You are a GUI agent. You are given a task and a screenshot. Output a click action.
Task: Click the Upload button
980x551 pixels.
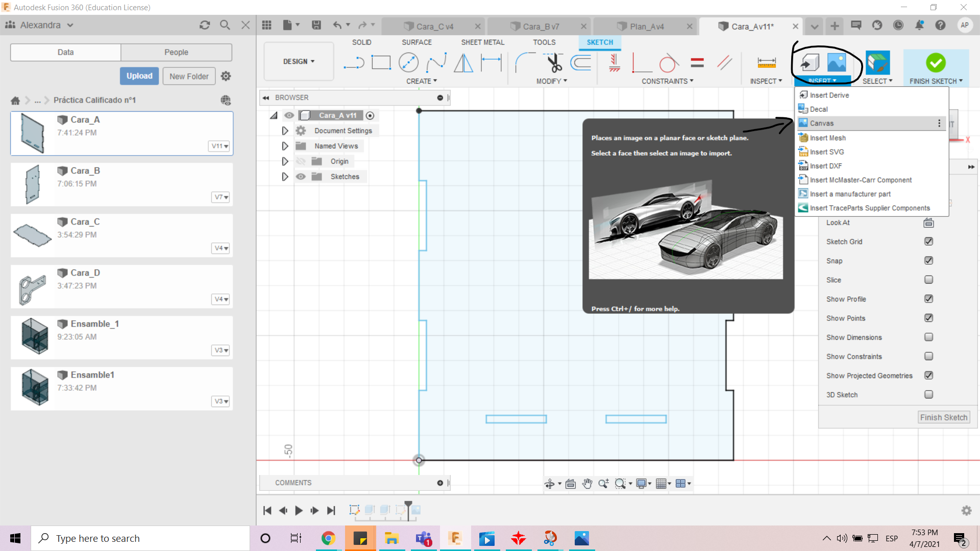pyautogui.click(x=139, y=76)
